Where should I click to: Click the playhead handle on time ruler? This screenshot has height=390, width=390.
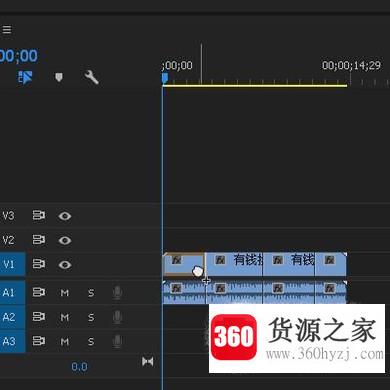click(x=165, y=78)
